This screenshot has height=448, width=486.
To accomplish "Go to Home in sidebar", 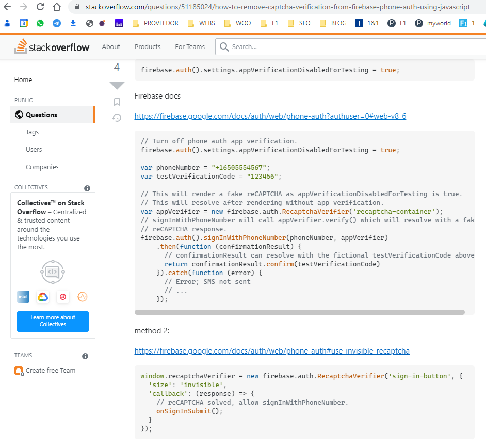I will pos(23,80).
